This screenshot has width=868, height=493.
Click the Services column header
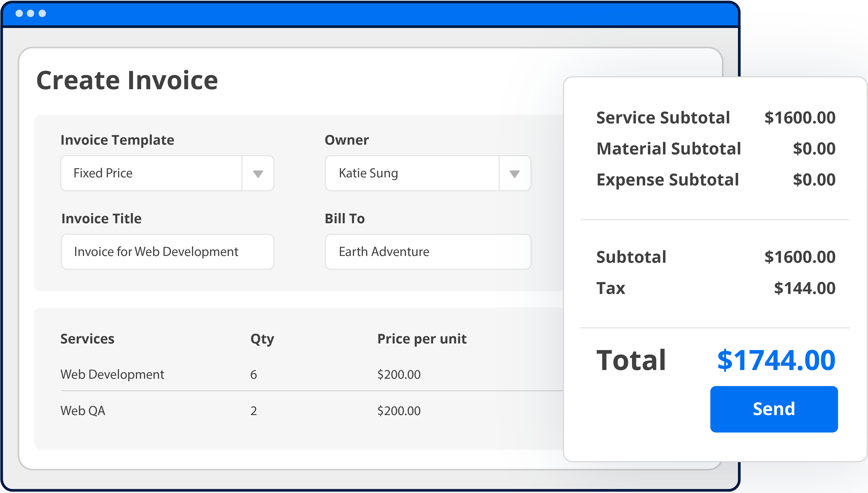[87, 339]
